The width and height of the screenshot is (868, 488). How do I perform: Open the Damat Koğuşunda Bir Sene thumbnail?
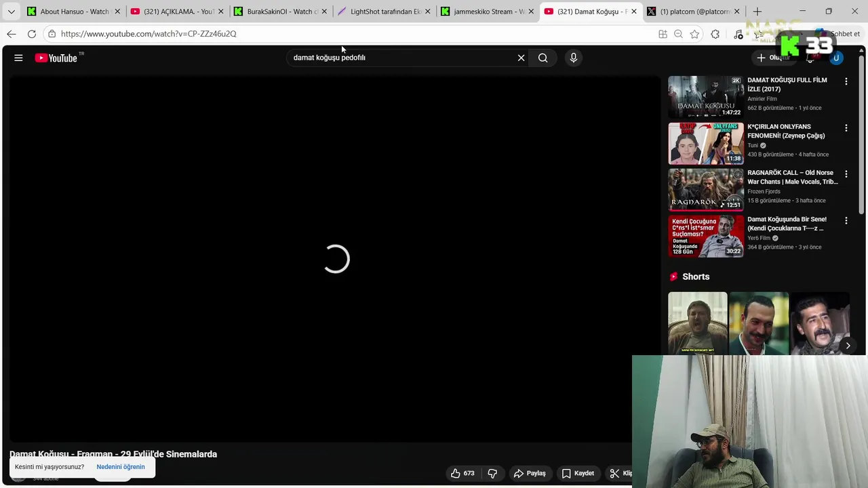pos(706,236)
